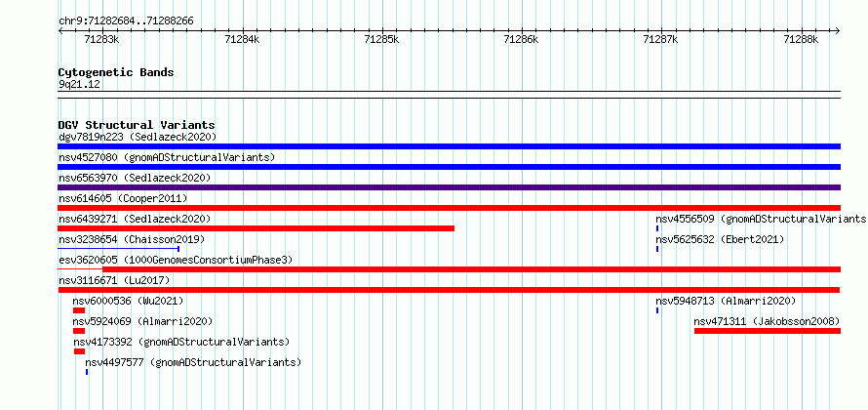Open nsv5625632 (Ebert2021) label
This screenshot has height=410, width=868.
point(720,239)
